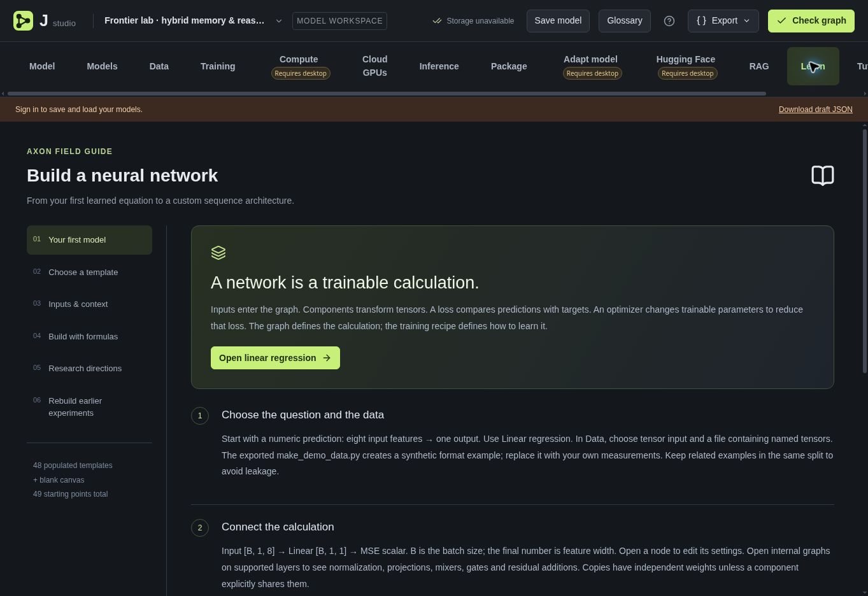The width and height of the screenshot is (868, 596).
Task: Open the Inference tab
Action: pyautogui.click(x=439, y=66)
